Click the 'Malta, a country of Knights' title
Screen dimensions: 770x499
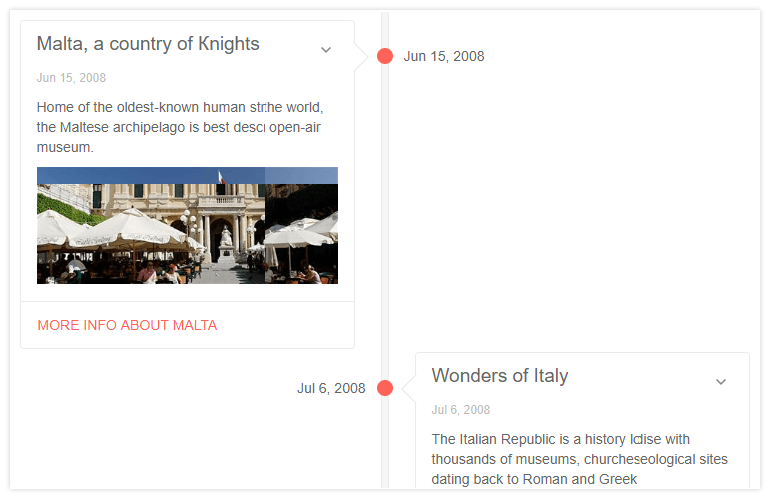tap(148, 44)
